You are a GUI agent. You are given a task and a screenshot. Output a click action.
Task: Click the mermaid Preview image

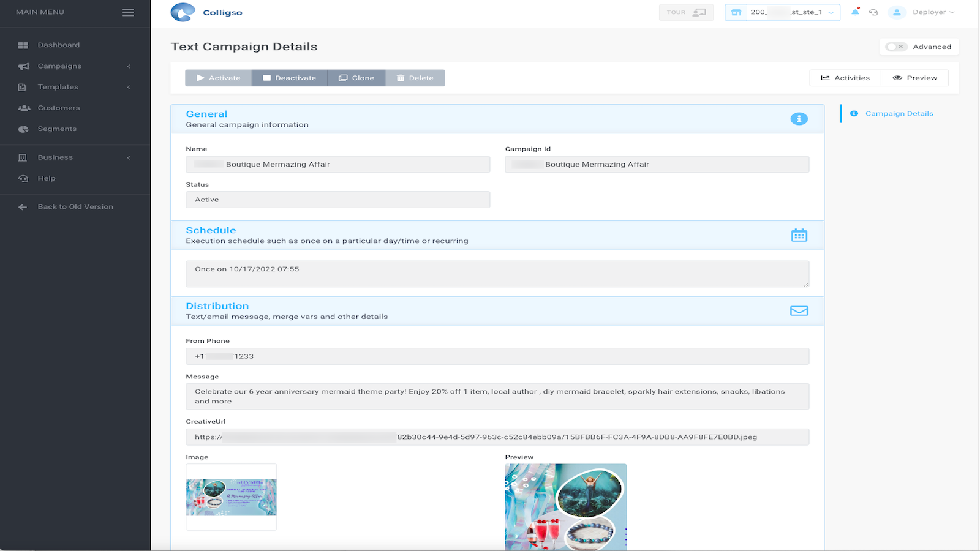click(566, 507)
